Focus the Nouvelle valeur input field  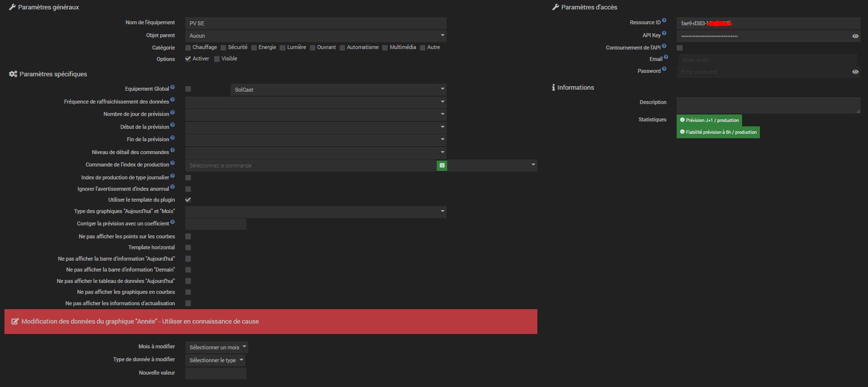216,373
